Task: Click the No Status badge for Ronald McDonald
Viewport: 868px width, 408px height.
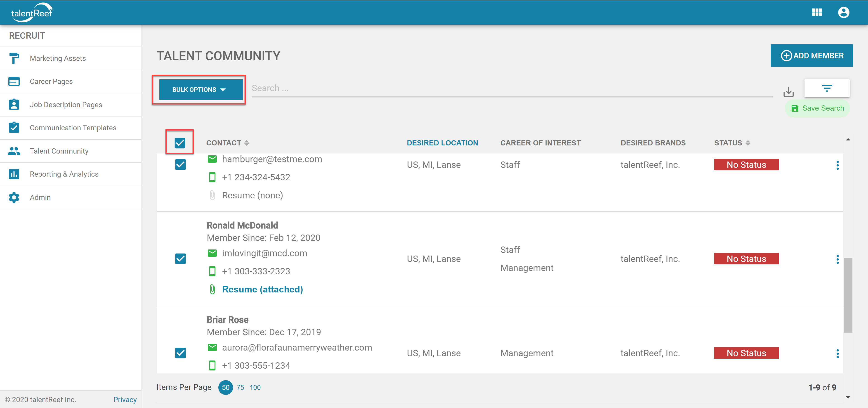Action: pos(746,259)
